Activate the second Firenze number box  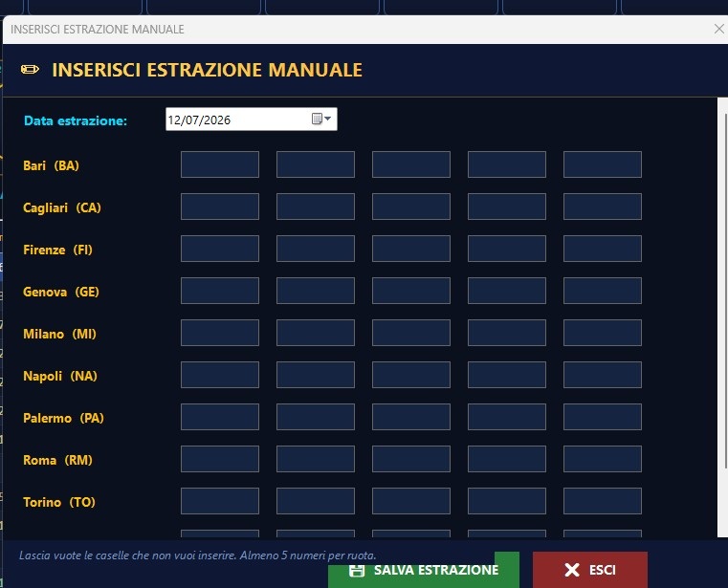[x=316, y=249]
